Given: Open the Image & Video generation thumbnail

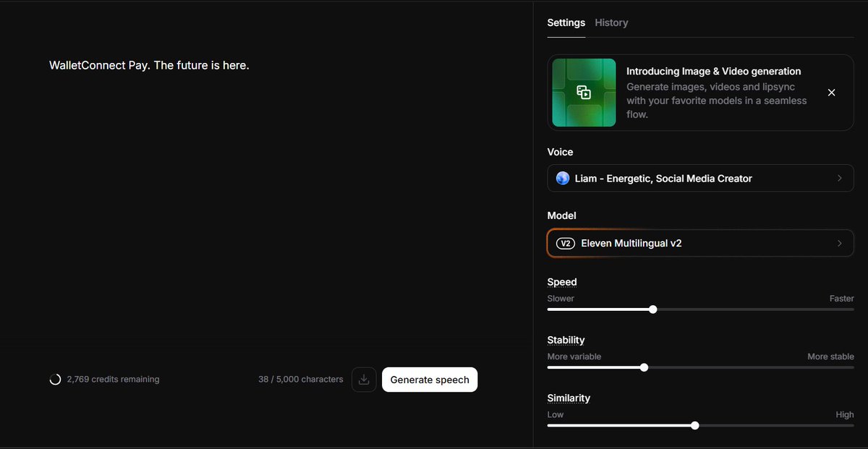Looking at the screenshot, I should [584, 93].
